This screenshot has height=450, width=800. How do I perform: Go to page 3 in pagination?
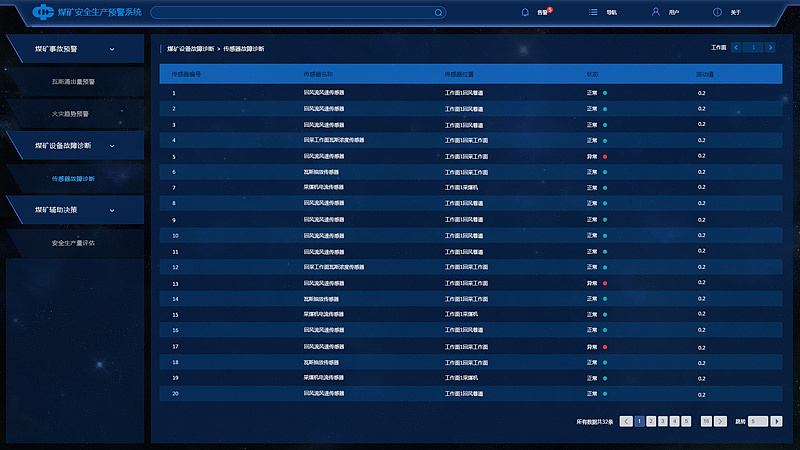click(663, 421)
